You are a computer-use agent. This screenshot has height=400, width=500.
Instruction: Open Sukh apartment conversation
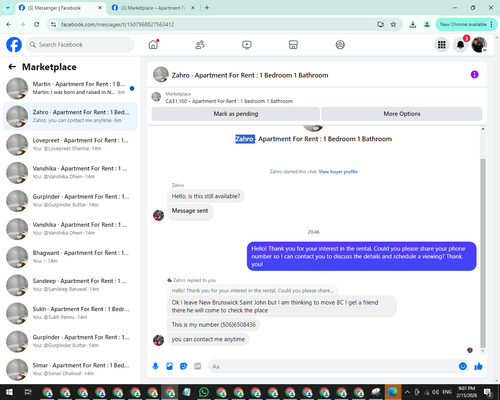click(x=70, y=313)
